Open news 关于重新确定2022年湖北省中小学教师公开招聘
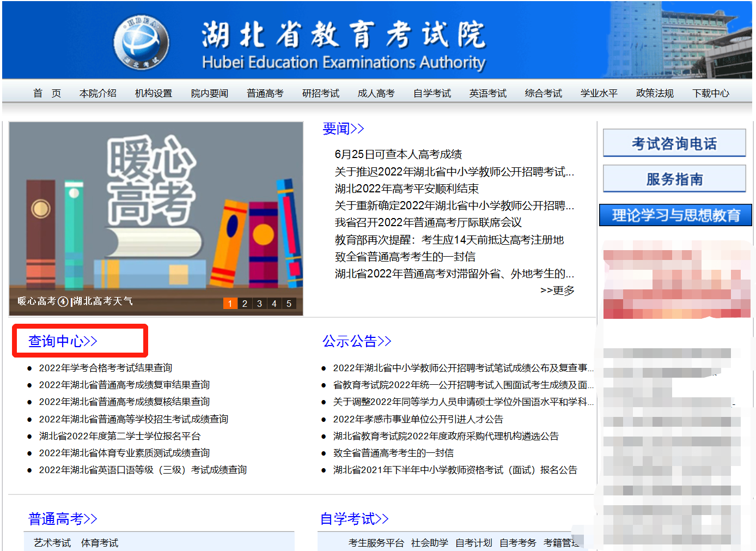Image resolution: width=756 pixels, height=551 pixels. tap(454, 205)
